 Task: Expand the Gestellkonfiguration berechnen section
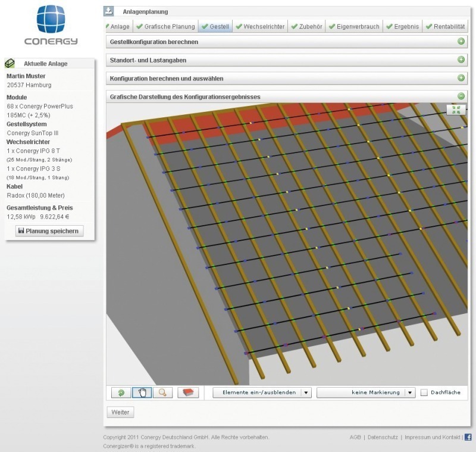click(461, 42)
